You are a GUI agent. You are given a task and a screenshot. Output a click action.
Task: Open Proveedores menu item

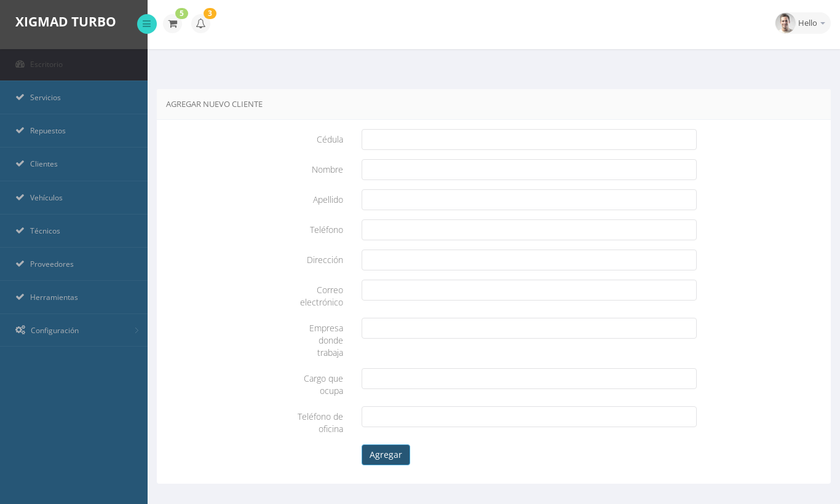point(74,264)
